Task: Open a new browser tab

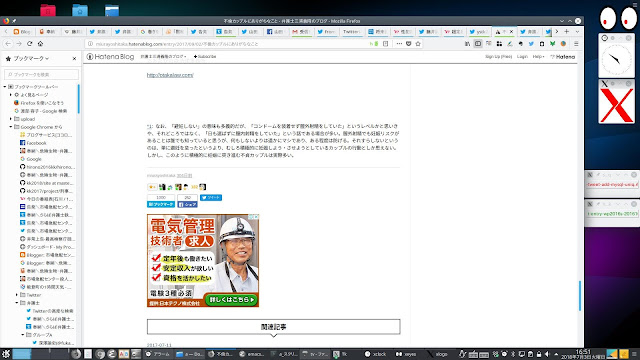Action: (x=567, y=31)
